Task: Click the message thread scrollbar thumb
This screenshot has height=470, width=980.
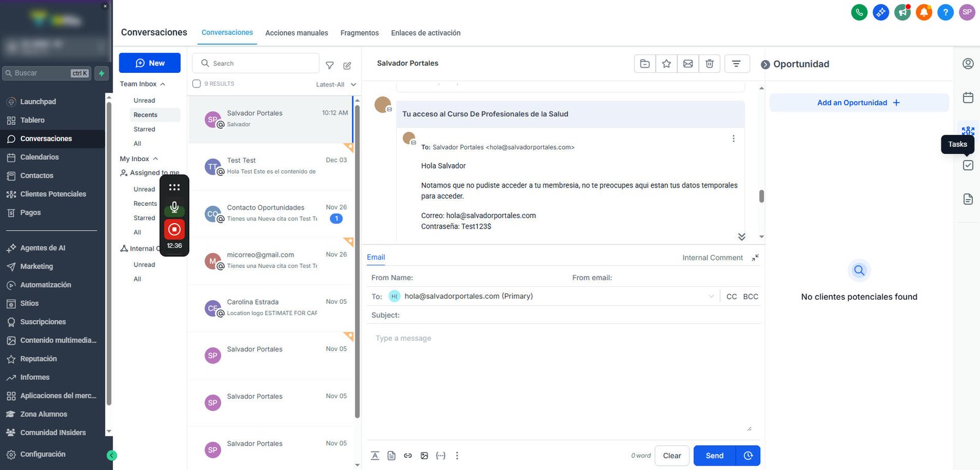Action: pyautogui.click(x=761, y=196)
